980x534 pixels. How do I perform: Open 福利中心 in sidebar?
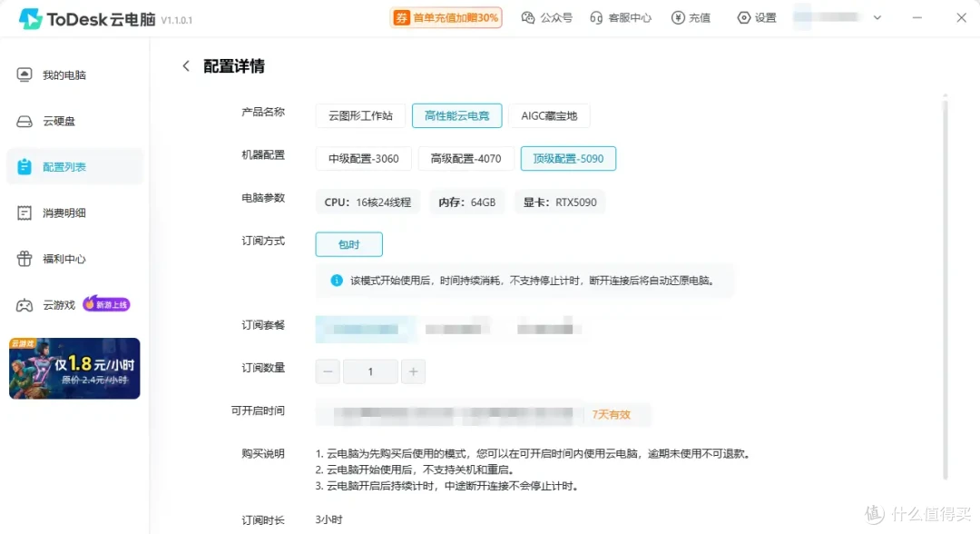74,258
